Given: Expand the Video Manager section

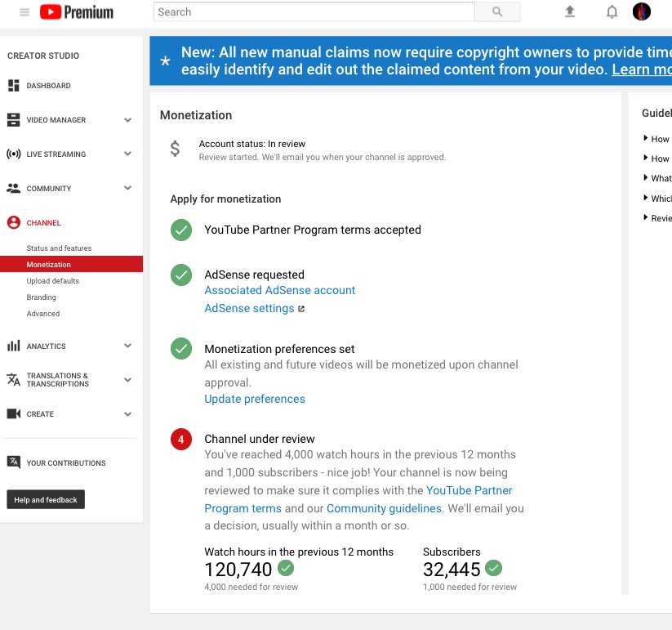Looking at the screenshot, I should pyautogui.click(x=127, y=119).
